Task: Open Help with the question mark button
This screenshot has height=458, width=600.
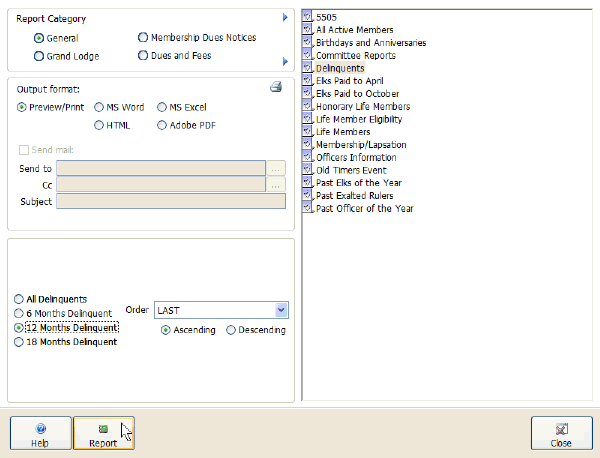Action: pyautogui.click(x=40, y=434)
